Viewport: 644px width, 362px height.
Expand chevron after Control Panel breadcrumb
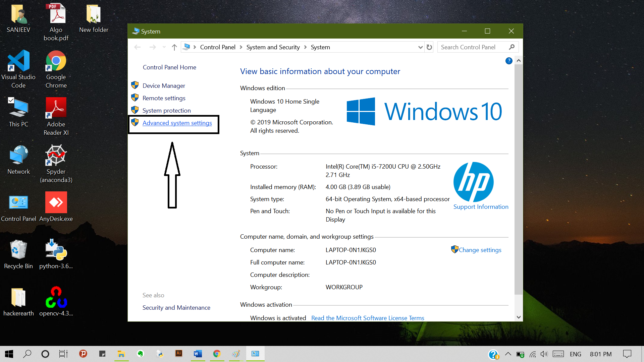click(241, 47)
